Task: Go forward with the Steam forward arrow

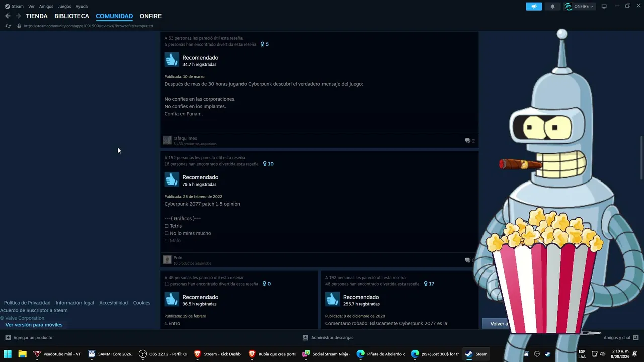Action: pos(18,16)
